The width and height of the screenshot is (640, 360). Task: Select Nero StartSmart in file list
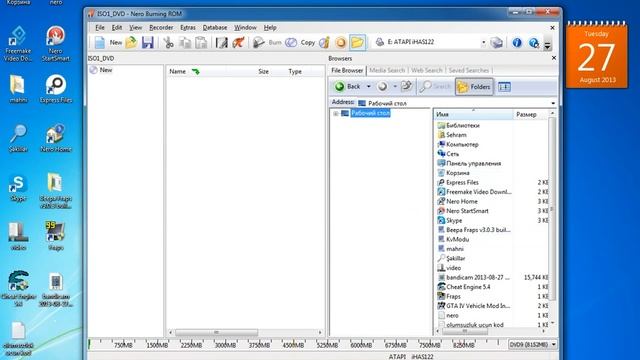(x=463, y=211)
